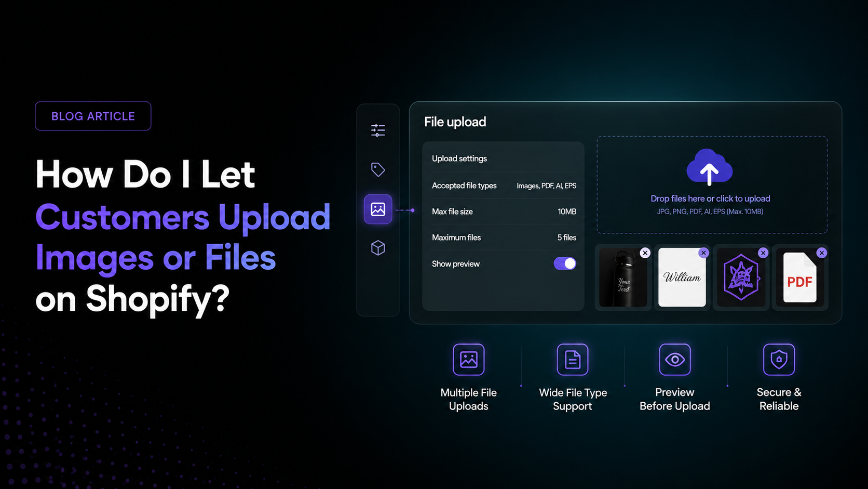This screenshot has height=489, width=868.
Task: Open the 3D cube sidebar icon
Action: pos(378,248)
